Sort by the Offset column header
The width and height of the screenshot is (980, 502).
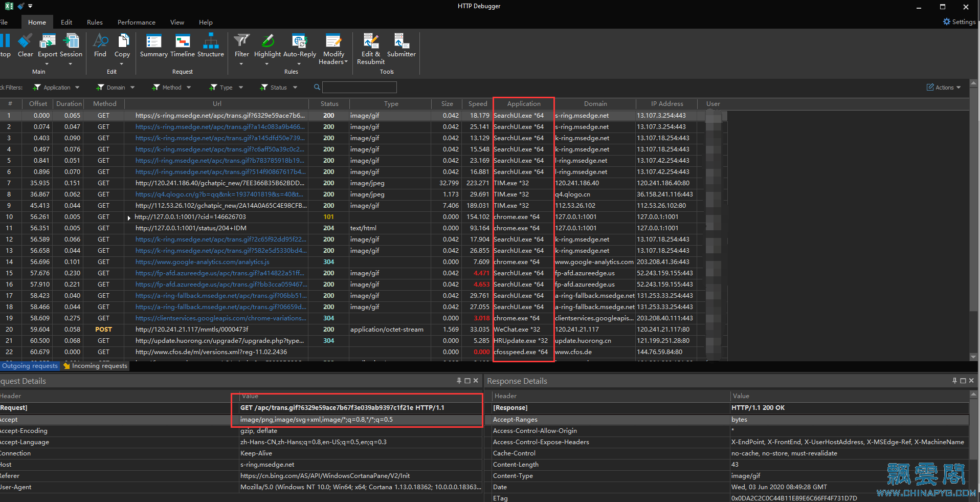pos(38,103)
